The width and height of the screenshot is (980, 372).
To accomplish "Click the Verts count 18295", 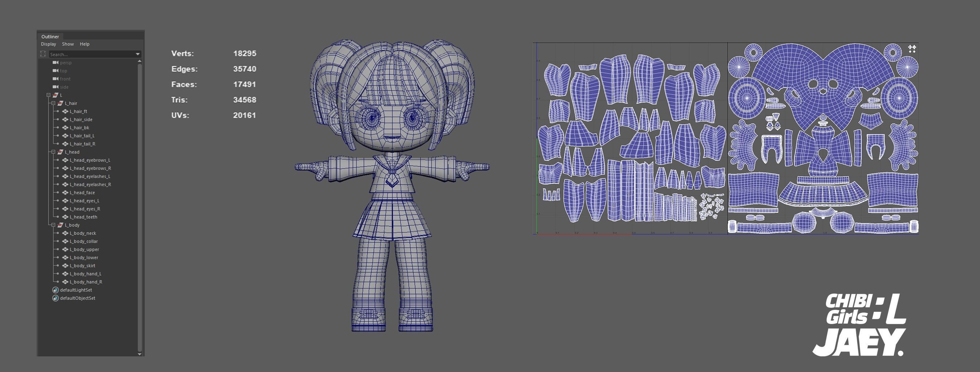I will 245,54.
